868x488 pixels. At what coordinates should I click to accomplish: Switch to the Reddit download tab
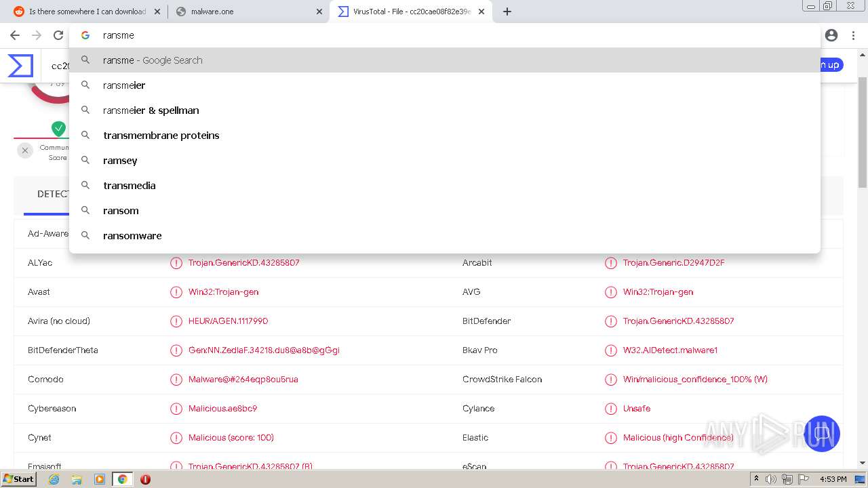tap(87, 12)
